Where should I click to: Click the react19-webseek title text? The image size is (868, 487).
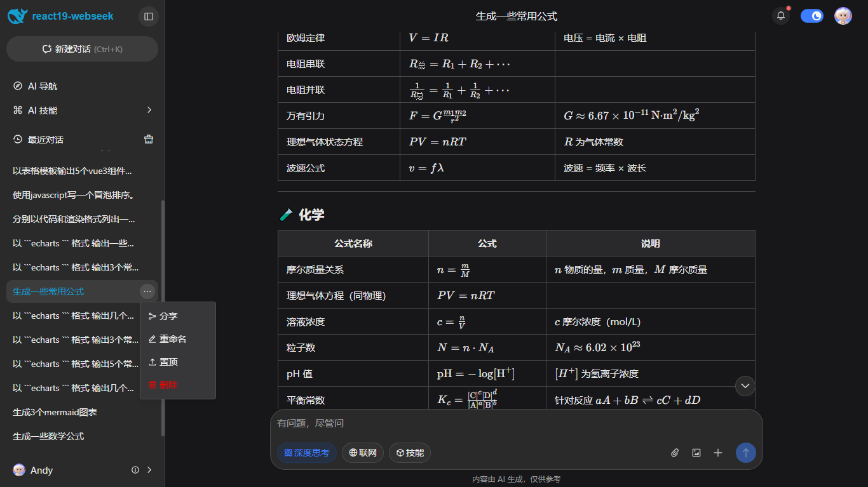point(73,17)
